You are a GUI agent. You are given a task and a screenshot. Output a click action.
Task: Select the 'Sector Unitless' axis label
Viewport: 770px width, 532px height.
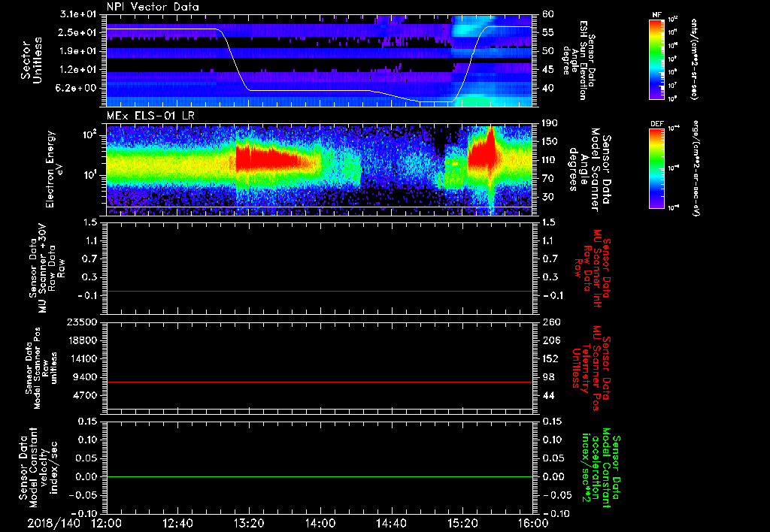pos(32,60)
